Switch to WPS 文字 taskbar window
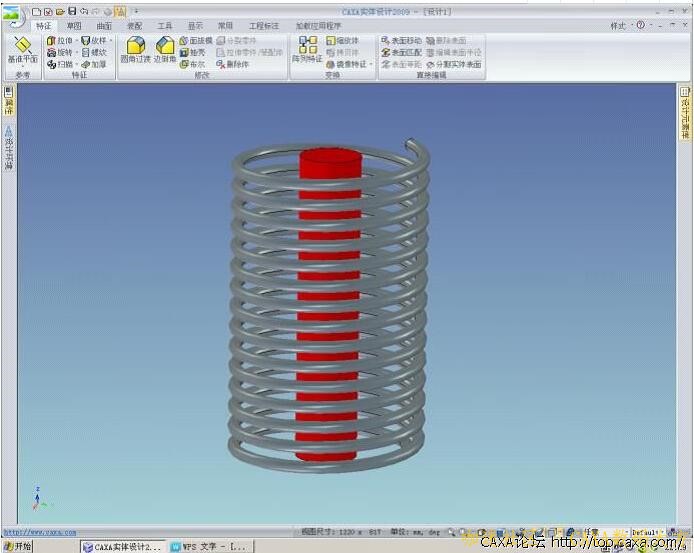This screenshot has height=553, width=694. pos(210,546)
